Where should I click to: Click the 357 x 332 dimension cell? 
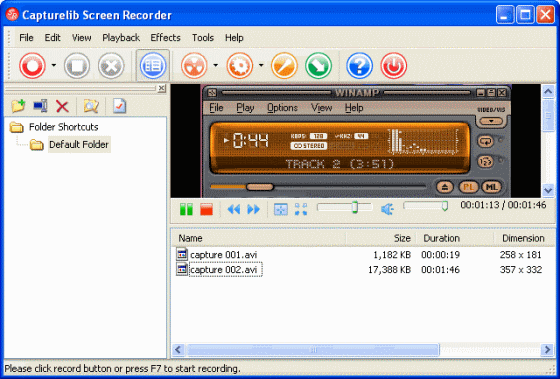pos(521,270)
